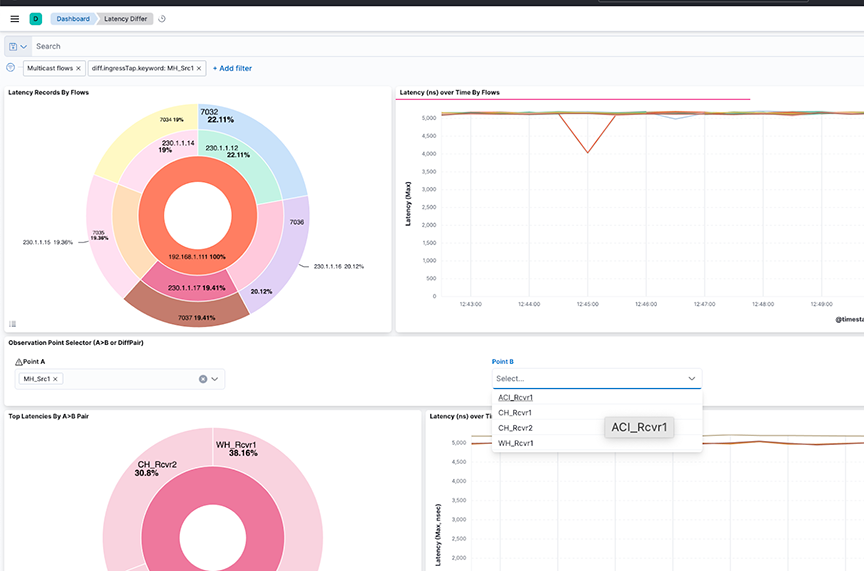
Task: Choose ACI_Rcvr1 from Point B list
Action: pos(597,397)
